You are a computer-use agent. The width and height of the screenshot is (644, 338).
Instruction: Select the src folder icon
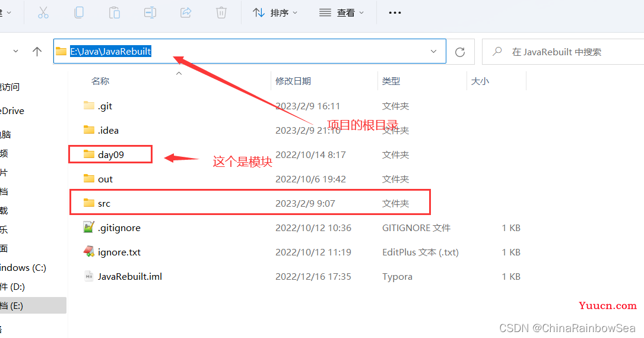click(x=88, y=203)
